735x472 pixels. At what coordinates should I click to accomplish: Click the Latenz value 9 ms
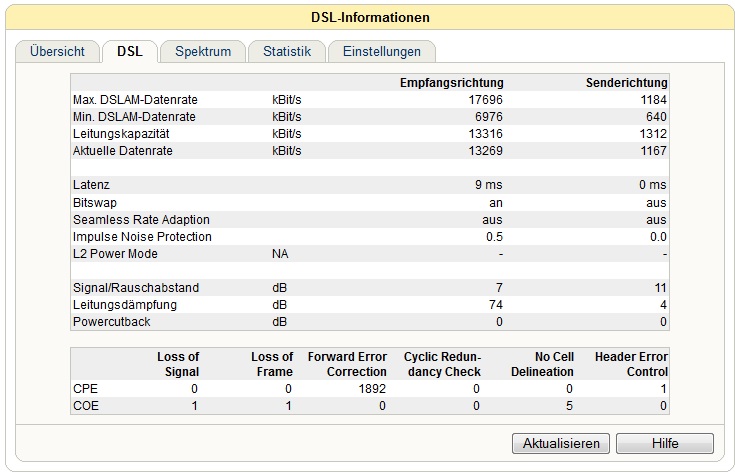[489, 185]
